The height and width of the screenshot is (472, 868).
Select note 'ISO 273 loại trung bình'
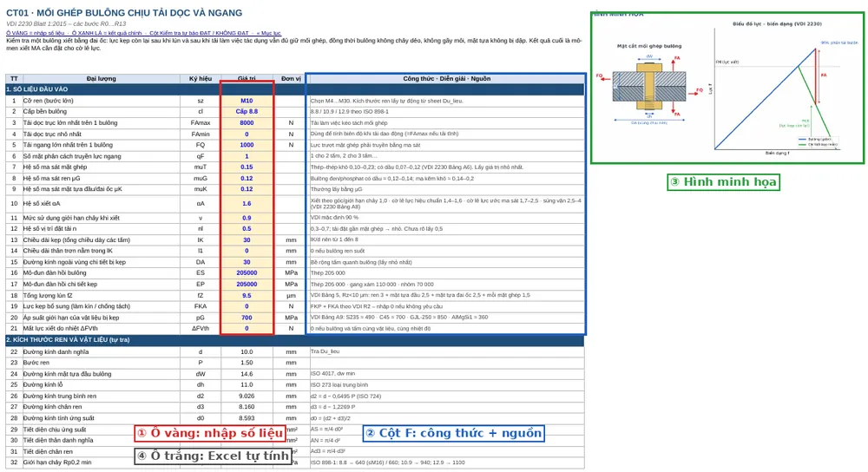[339, 384]
